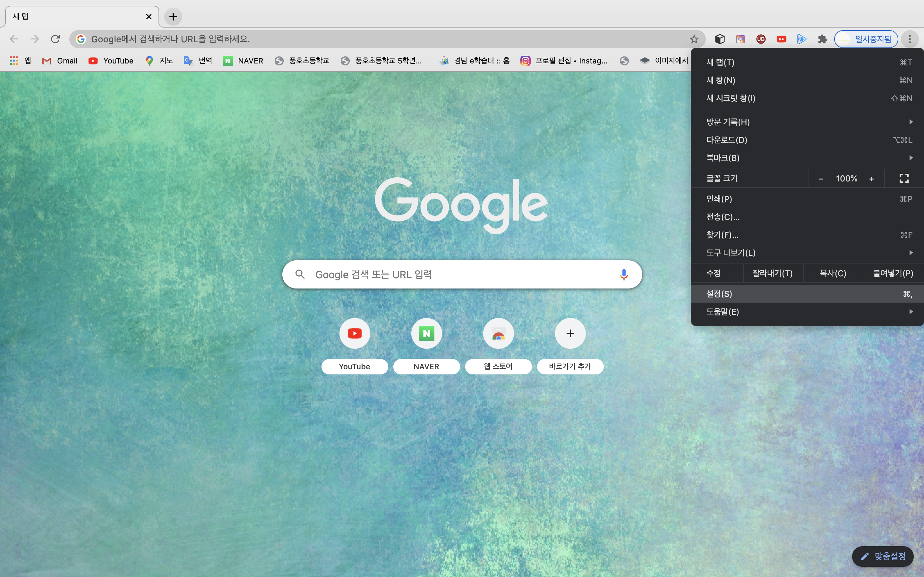Toggle fullscreen mode in zoom row
924x577 pixels.
(x=904, y=178)
